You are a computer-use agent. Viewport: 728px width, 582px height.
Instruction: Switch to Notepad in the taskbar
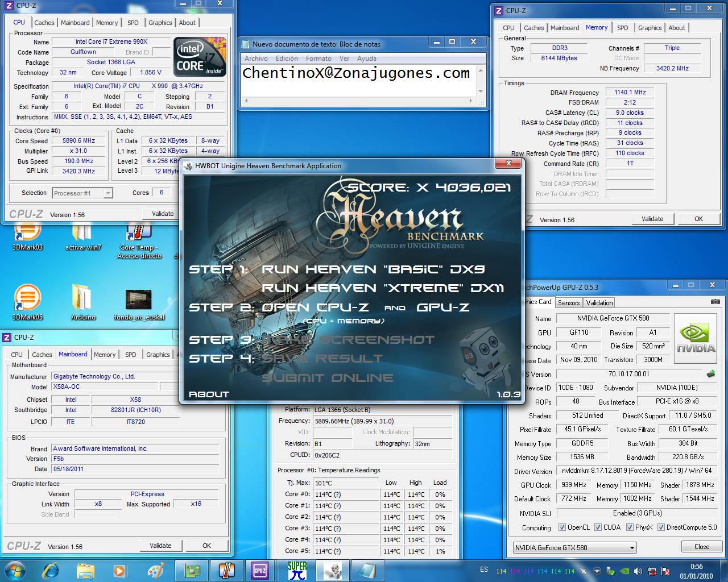[x=367, y=571]
